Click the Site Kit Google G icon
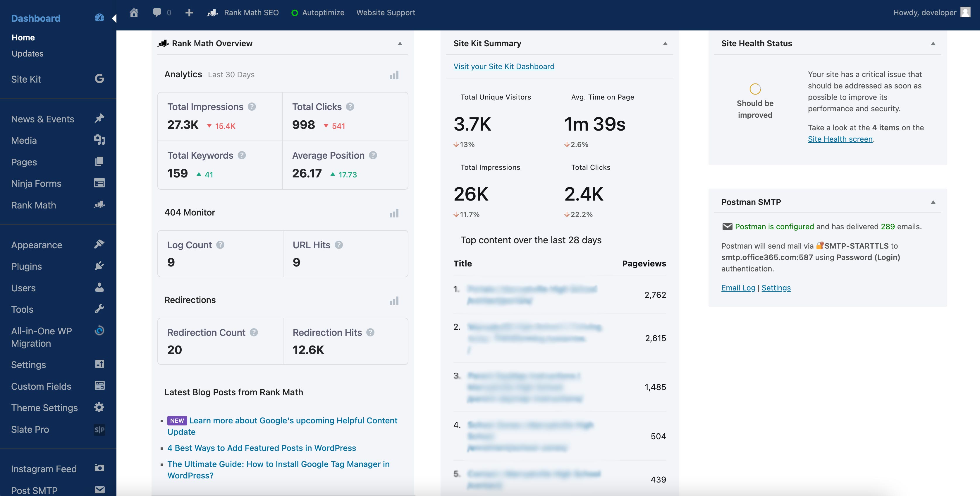The width and height of the screenshot is (980, 496). 99,79
